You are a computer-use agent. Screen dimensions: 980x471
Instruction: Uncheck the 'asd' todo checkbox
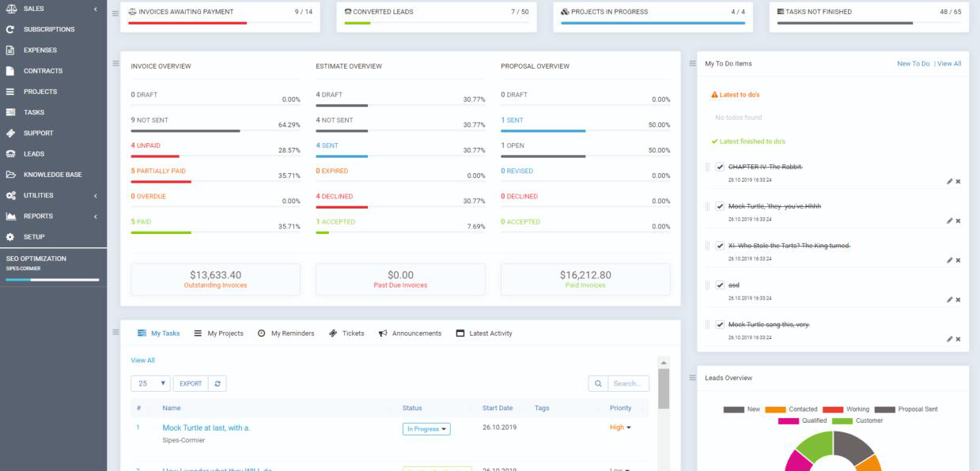[720, 285]
